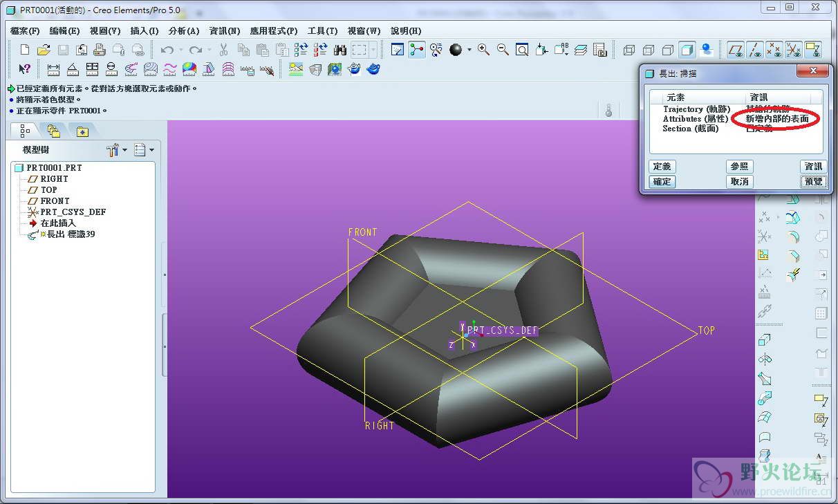838x504 pixels.
Task: Select the Revolve tool in the right toolbar
Action: point(765,359)
